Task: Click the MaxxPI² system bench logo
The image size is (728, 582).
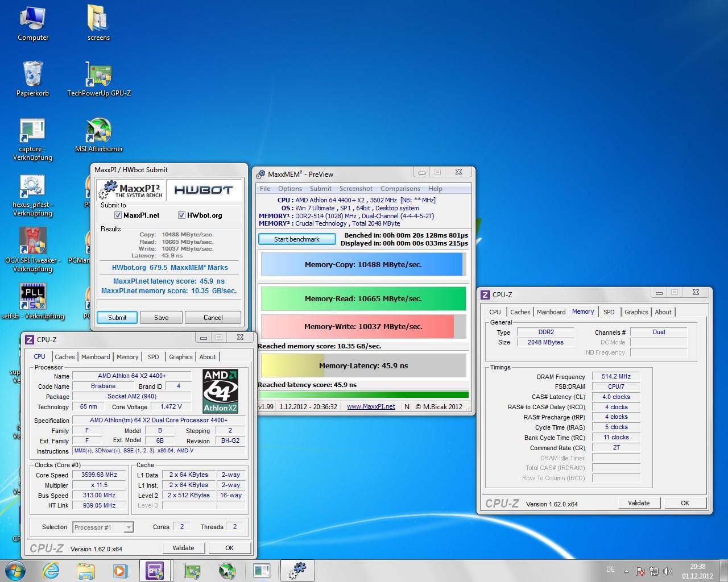Action: [x=131, y=190]
